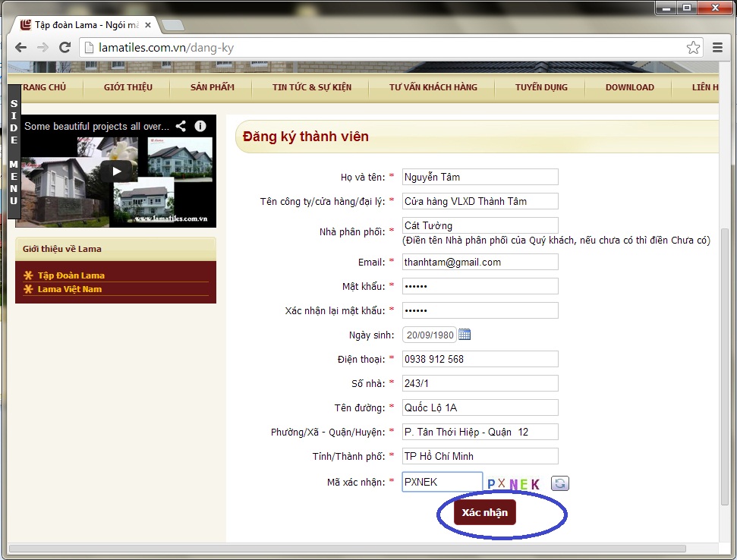Image resolution: width=737 pixels, height=560 pixels.
Task: Minimize the Chrome window
Action: click(x=666, y=8)
